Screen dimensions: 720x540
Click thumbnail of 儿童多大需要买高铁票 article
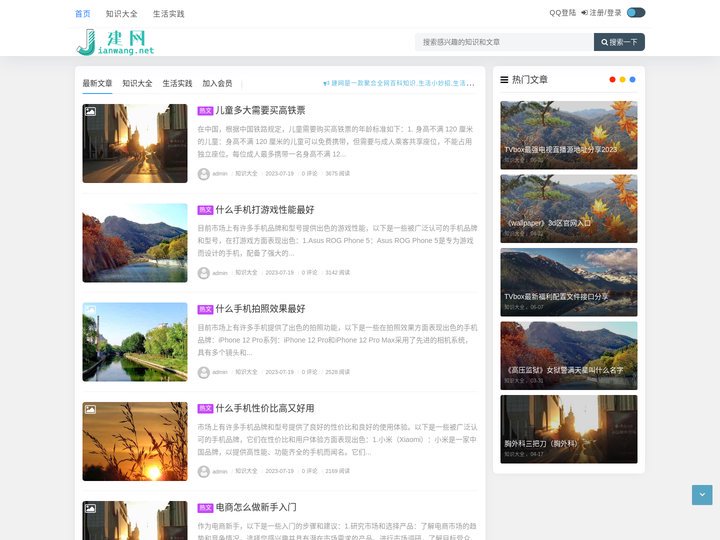pos(135,143)
